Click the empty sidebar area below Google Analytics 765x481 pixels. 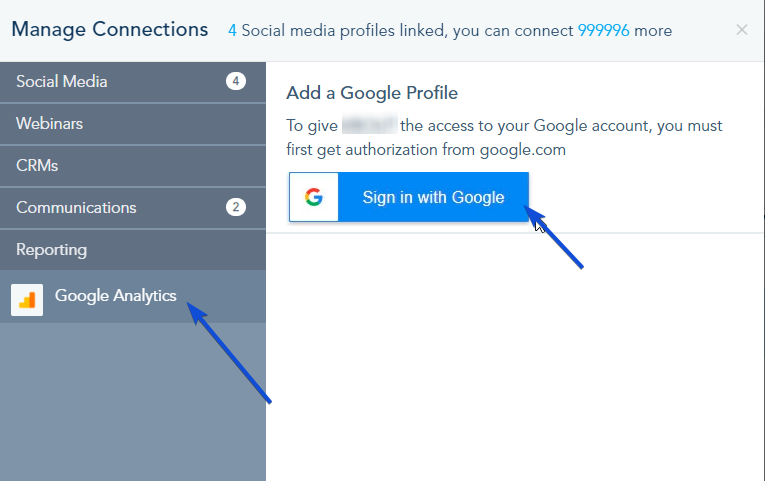[133, 401]
